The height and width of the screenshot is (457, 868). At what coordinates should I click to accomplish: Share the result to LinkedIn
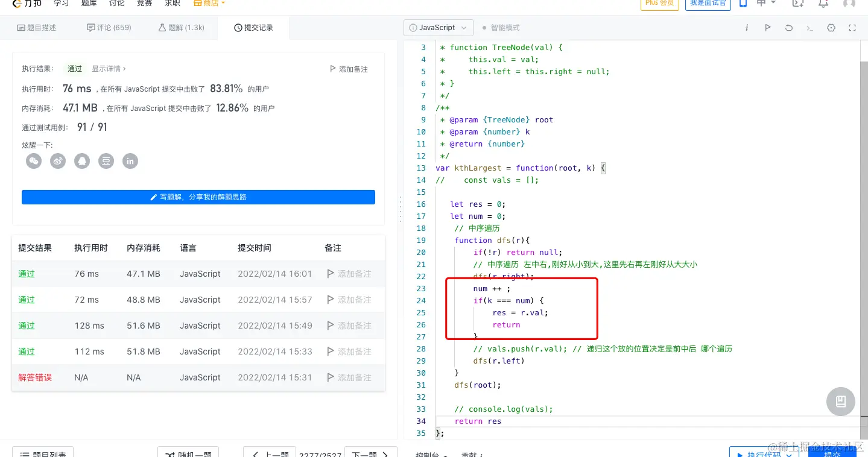click(x=130, y=161)
